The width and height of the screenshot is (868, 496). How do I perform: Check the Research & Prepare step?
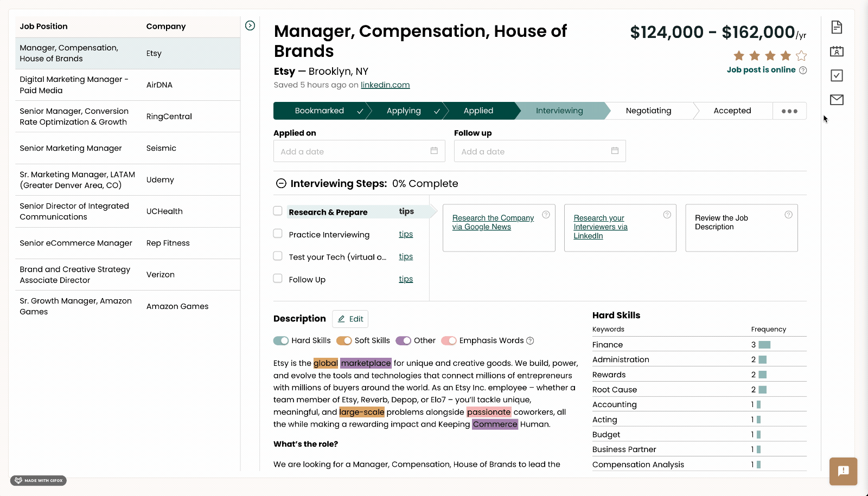[278, 211]
